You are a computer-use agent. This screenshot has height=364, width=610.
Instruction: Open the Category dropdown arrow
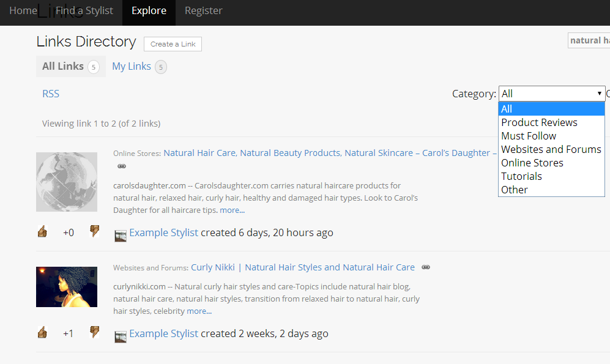click(x=599, y=94)
